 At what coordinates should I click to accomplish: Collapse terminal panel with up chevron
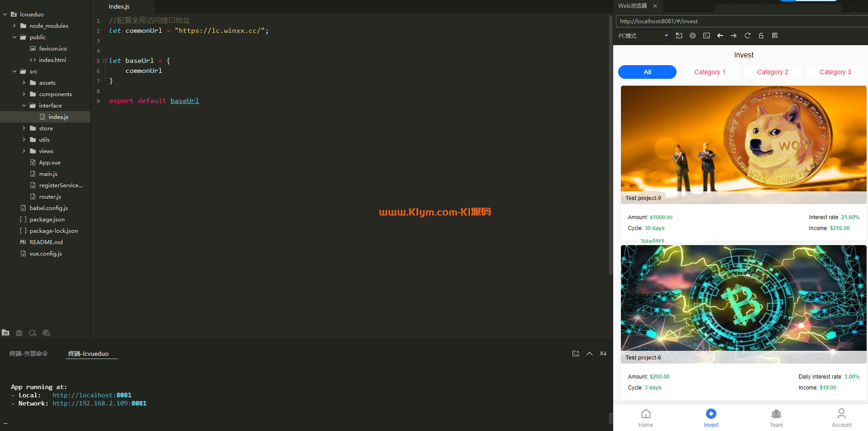coord(589,354)
